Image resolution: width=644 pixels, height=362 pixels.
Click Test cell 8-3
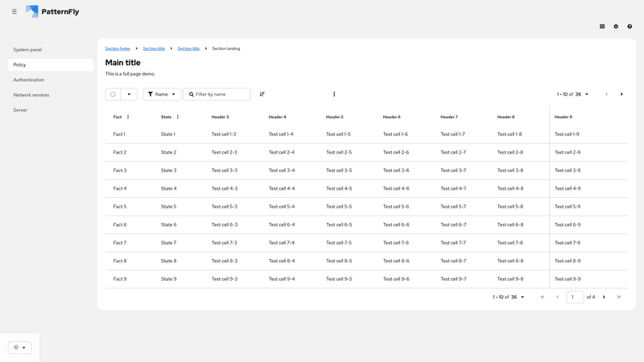point(225,261)
